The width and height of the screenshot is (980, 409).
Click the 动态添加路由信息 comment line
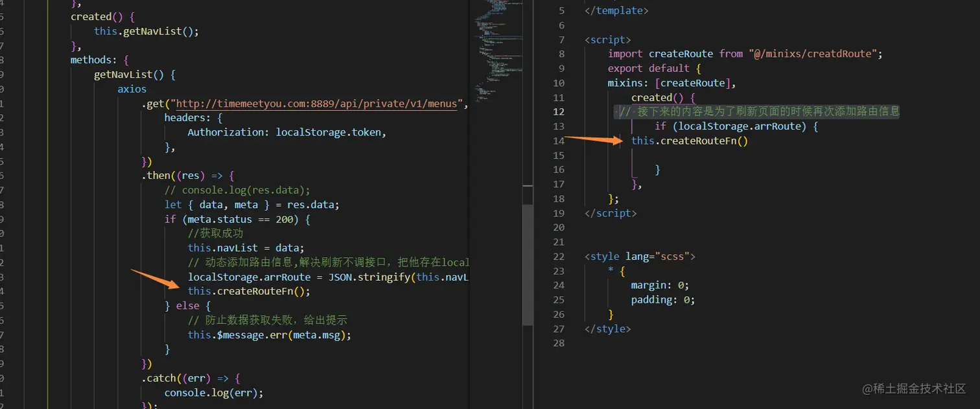328,263
